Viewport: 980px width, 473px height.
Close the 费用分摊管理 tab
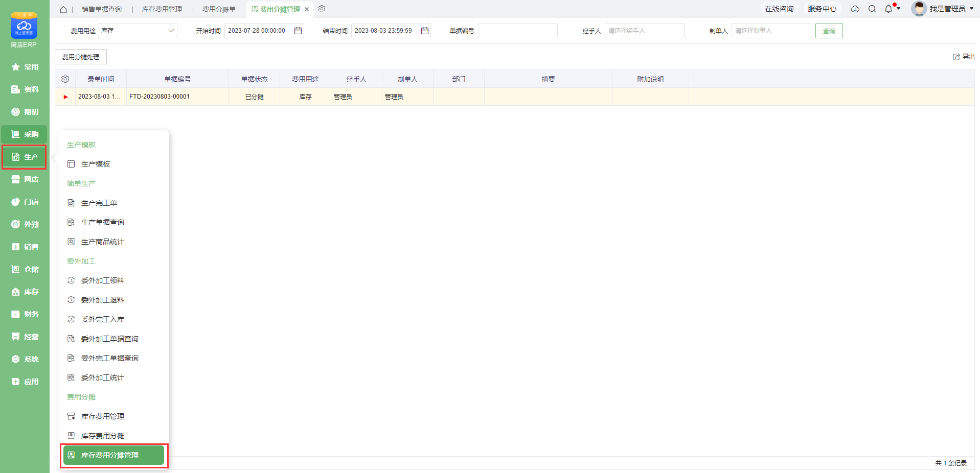click(x=307, y=9)
